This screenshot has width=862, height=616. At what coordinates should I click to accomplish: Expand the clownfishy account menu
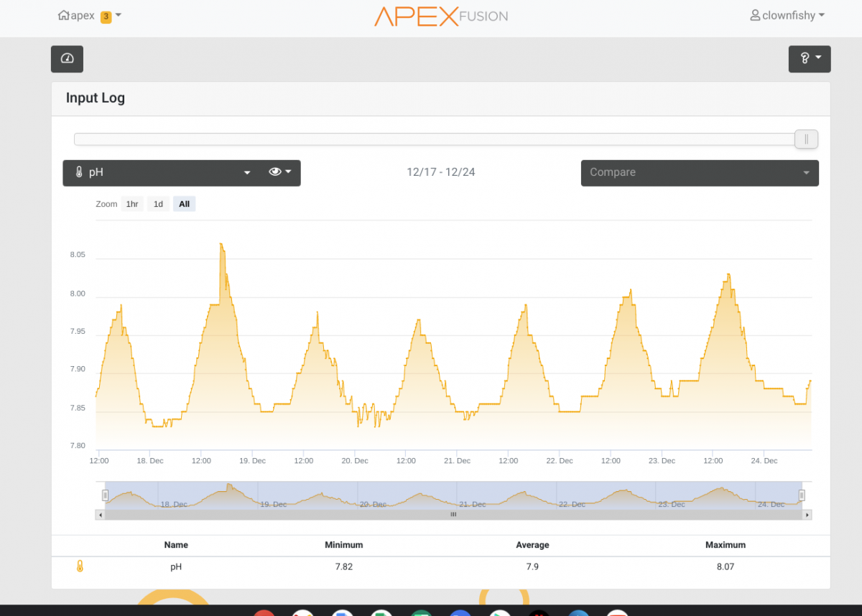(787, 16)
